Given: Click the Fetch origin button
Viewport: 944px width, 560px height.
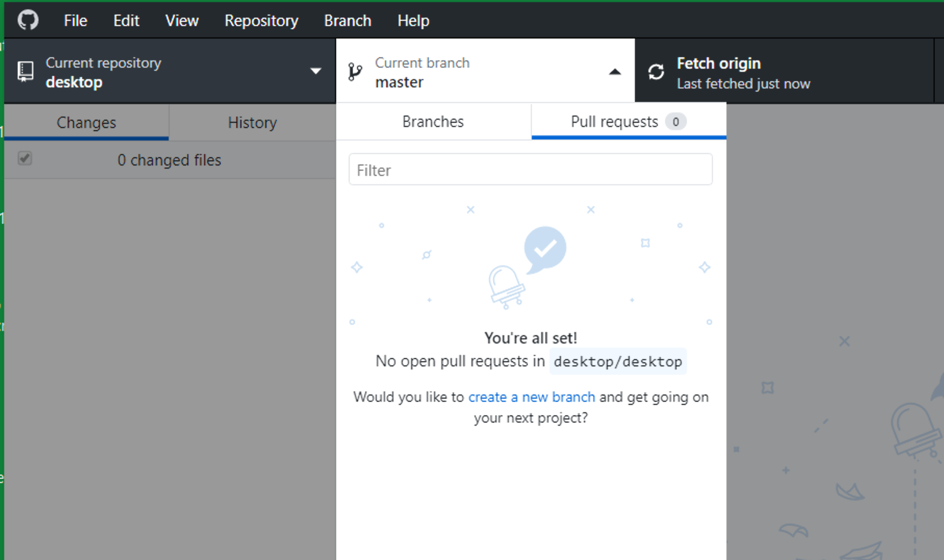Looking at the screenshot, I should tap(784, 71).
